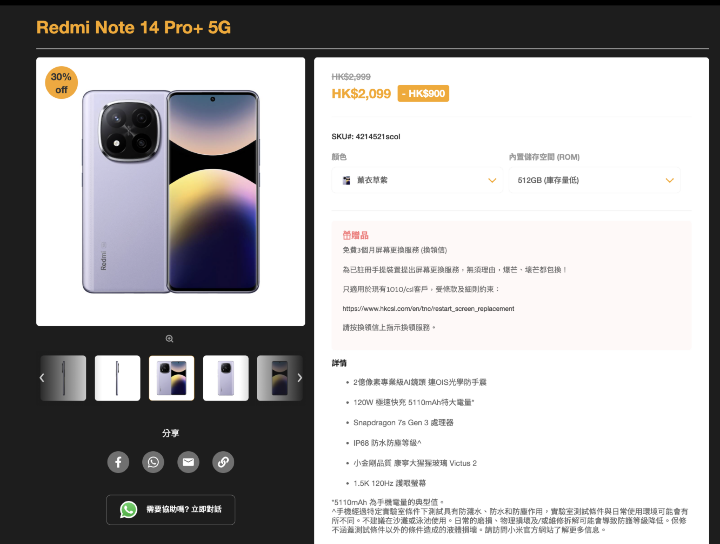The height and width of the screenshot is (544, 720).
Task: Select the purple back-view phone thumbnail
Action: point(226,378)
